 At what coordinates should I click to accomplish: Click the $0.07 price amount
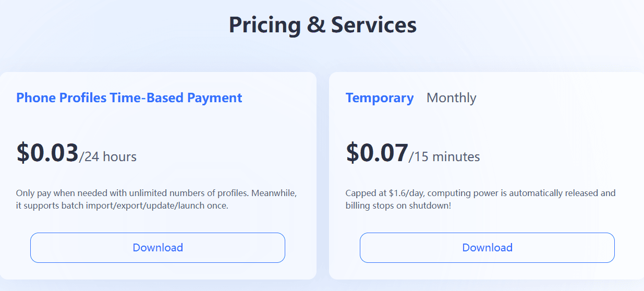377,153
